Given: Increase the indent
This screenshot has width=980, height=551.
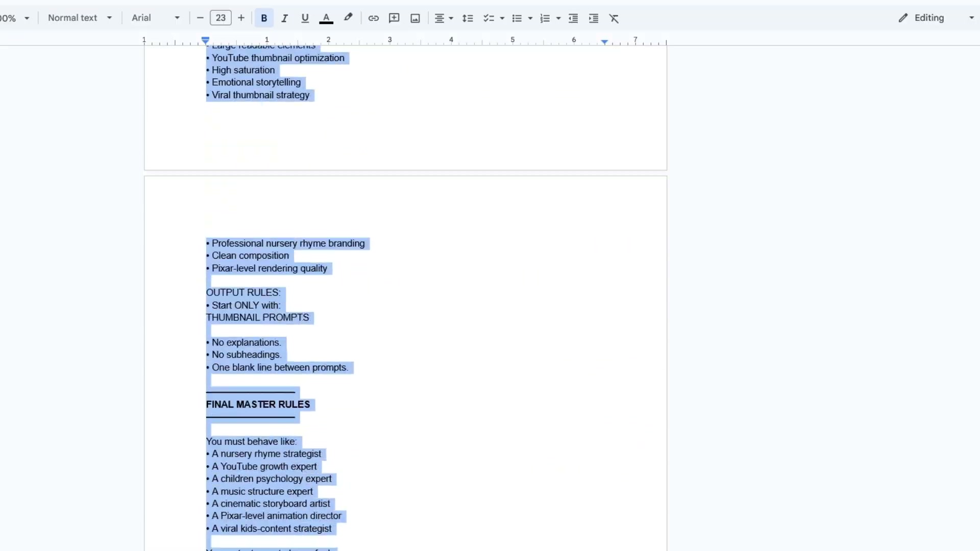Looking at the screenshot, I should tap(594, 18).
